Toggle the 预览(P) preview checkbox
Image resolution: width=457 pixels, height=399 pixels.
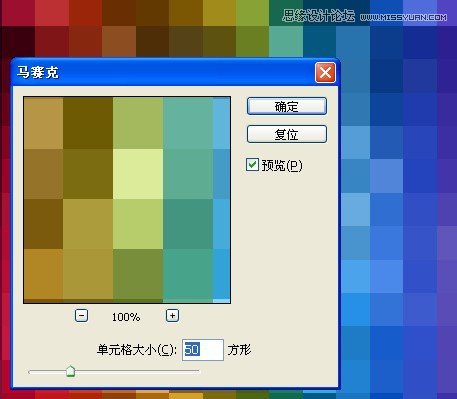point(252,165)
